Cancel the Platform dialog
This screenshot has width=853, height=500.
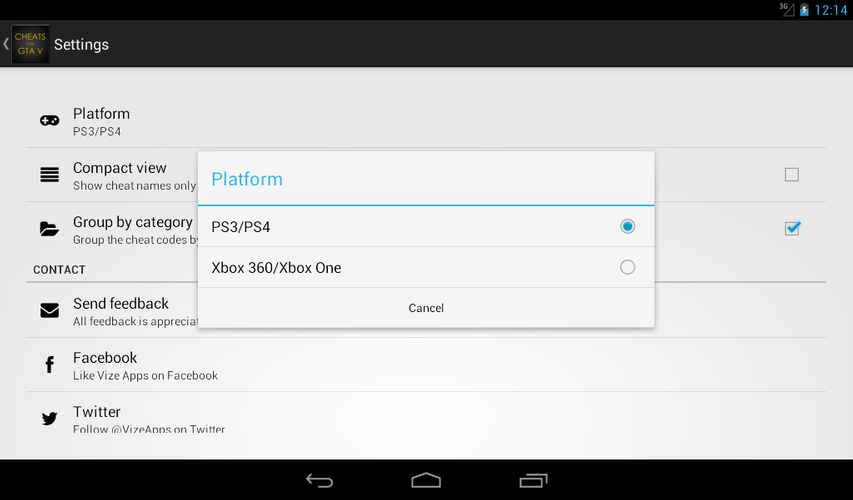[426, 308]
